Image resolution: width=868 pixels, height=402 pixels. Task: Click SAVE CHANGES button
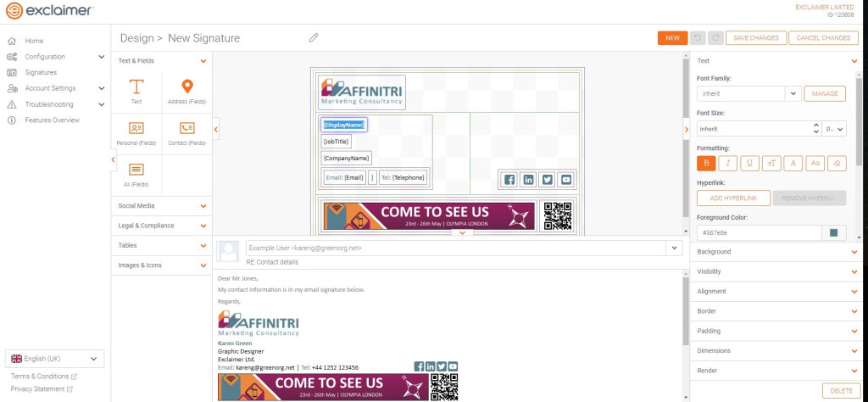click(x=755, y=37)
